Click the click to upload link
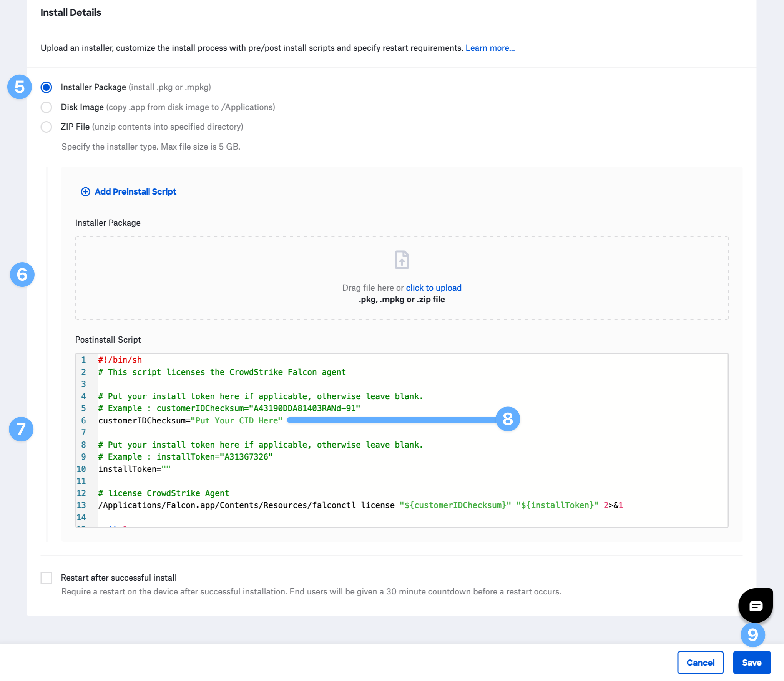The width and height of the screenshot is (784, 681). 434,288
